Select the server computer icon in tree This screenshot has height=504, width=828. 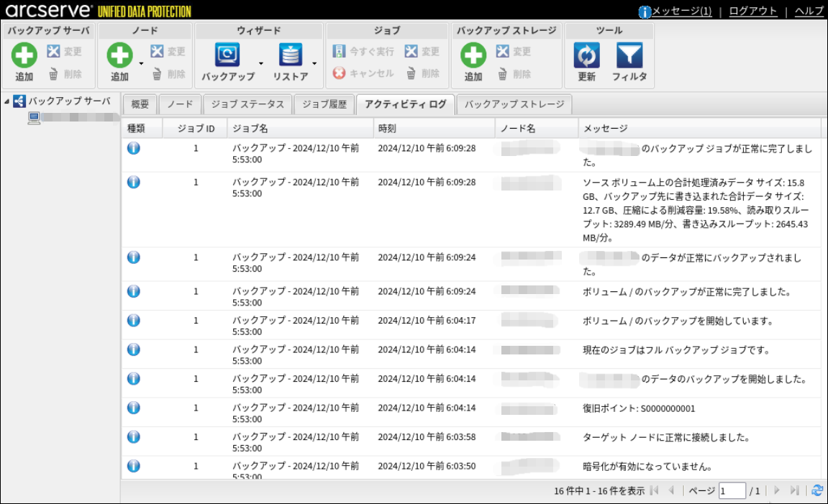[x=34, y=118]
